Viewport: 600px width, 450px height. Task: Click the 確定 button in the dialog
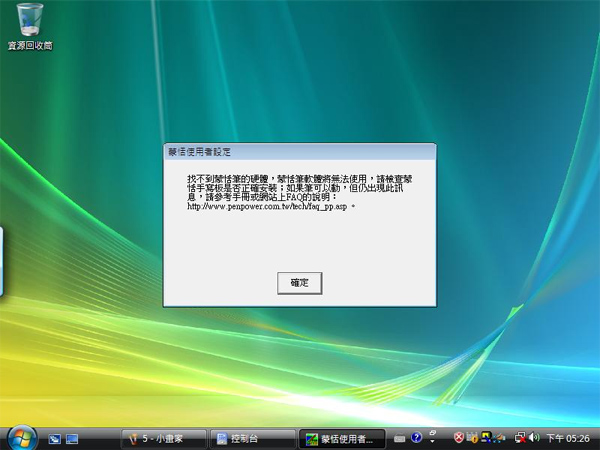[299, 283]
